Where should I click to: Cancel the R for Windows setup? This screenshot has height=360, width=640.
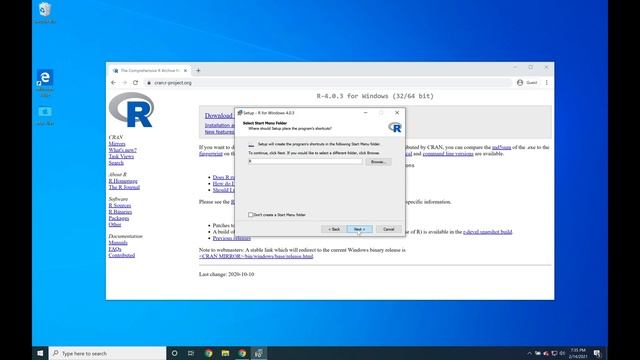389,229
